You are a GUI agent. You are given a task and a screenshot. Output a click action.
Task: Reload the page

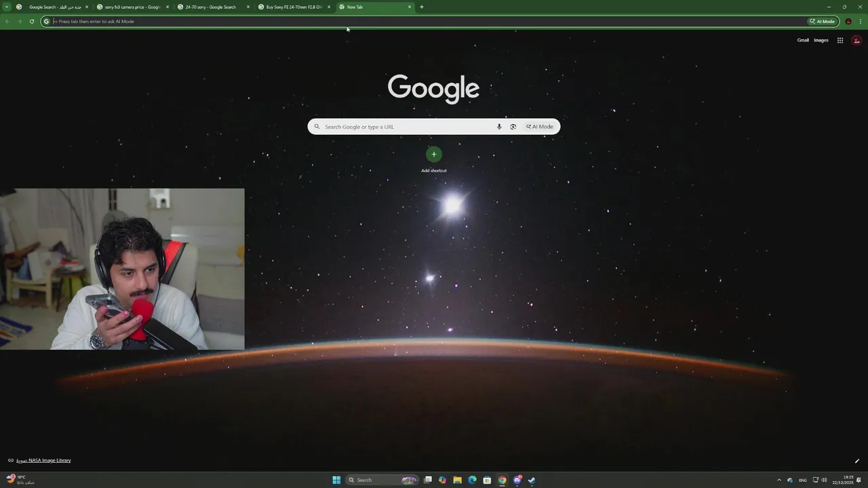coord(31,21)
